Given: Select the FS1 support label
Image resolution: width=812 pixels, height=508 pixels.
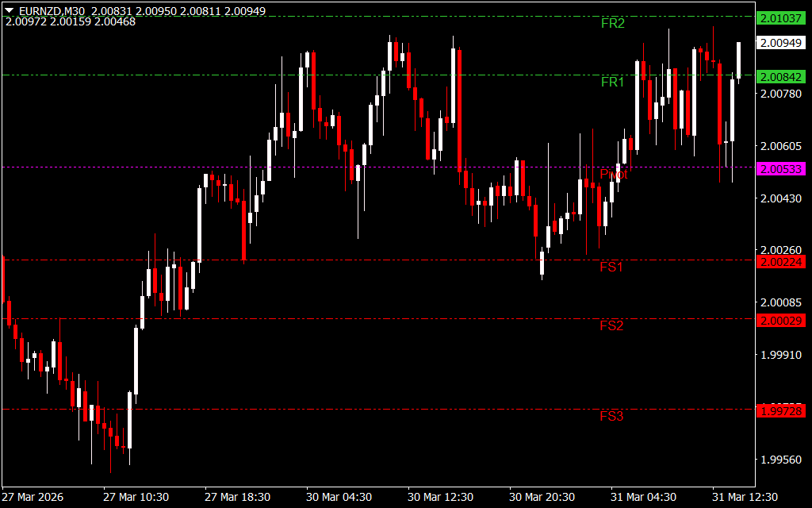Looking at the screenshot, I should point(611,267).
